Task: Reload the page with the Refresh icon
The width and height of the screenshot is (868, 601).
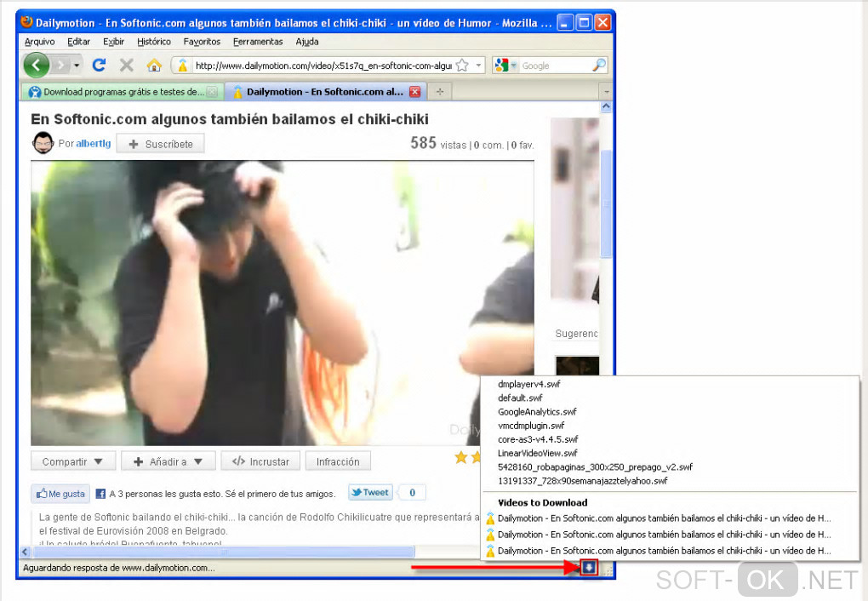Action: click(x=99, y=66)
